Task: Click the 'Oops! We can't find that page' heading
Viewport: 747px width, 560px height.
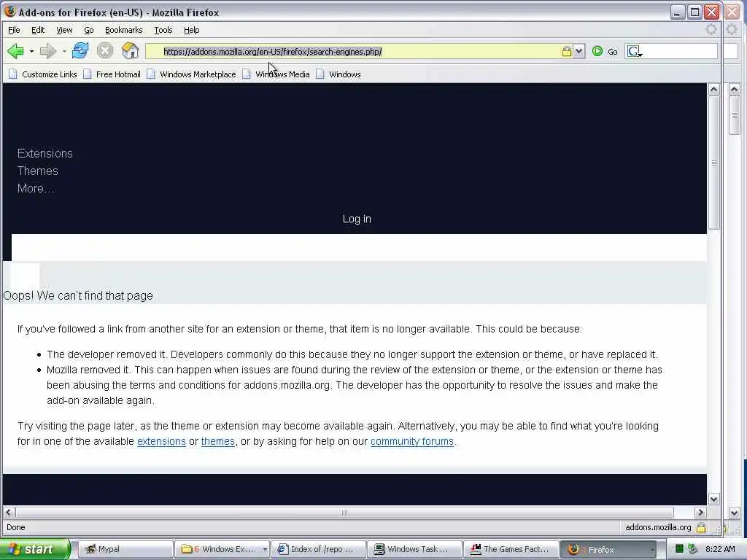Action: (x=78, y=296)
